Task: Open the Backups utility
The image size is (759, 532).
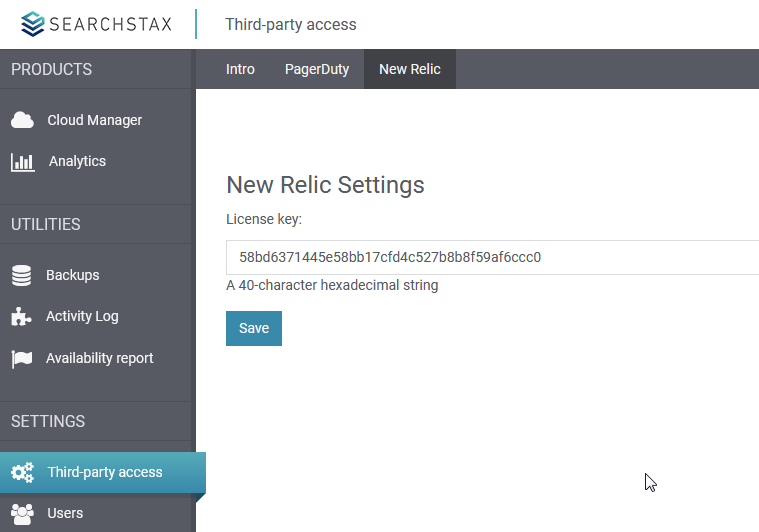Action: point(73,275)
